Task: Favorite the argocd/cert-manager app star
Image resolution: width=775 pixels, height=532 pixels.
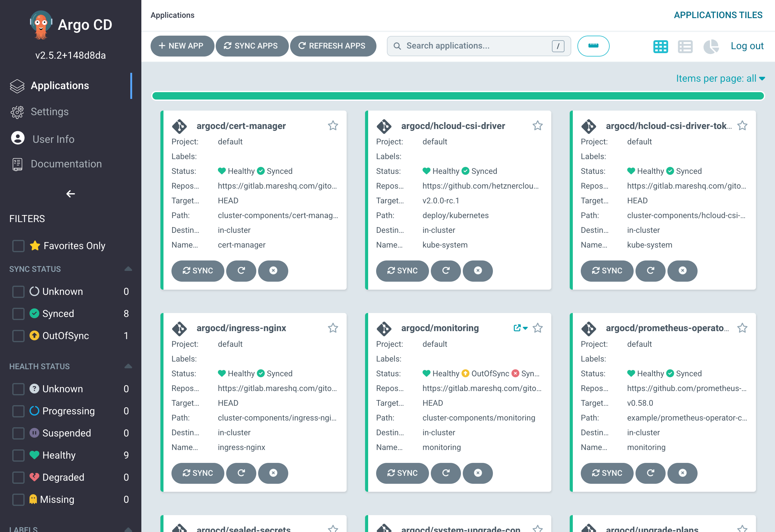Action: [333, 126]
